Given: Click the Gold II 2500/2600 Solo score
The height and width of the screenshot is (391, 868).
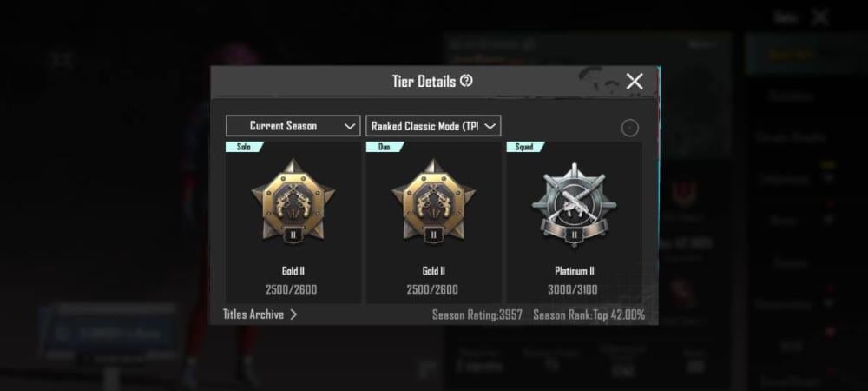Looking at the screenshot, I should pyautogui.click(x=291, y=289).
